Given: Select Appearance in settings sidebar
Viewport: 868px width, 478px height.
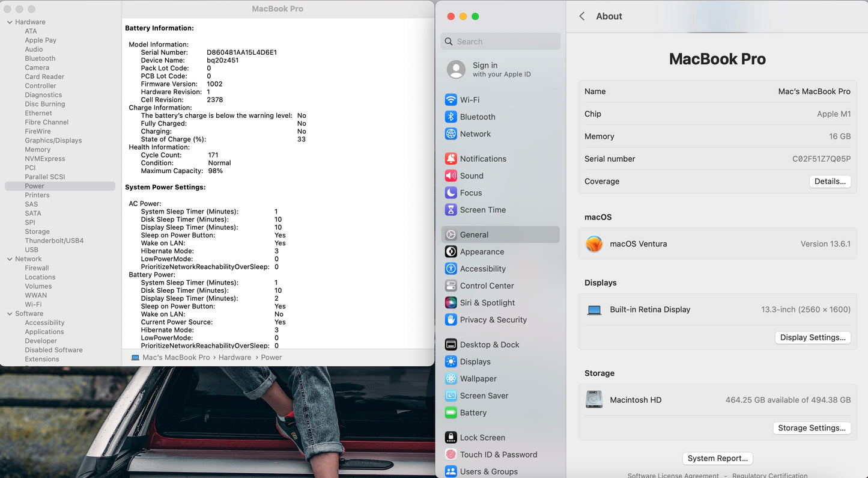Looking at the screenshot, I should click(x=482, y=252).
